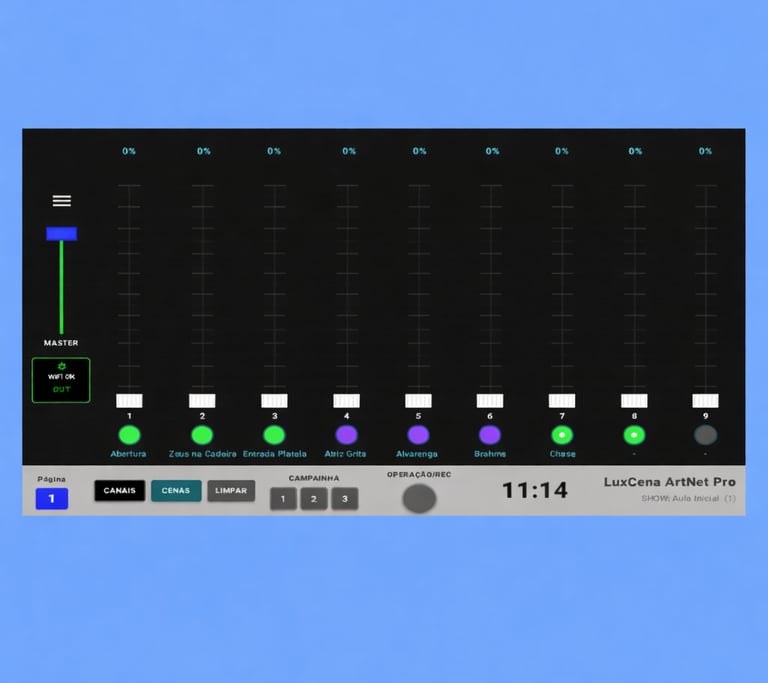Viewport: 768px width, 683px height.
Task: Toggle green Entrada Plateia scene button
Action: click(x=274, y=435)
